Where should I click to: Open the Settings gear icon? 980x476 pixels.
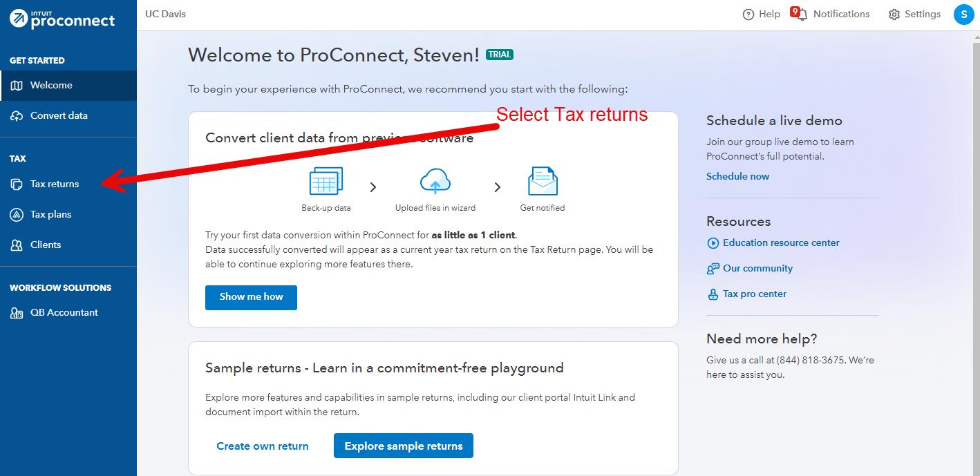click(x=894, y=15)
